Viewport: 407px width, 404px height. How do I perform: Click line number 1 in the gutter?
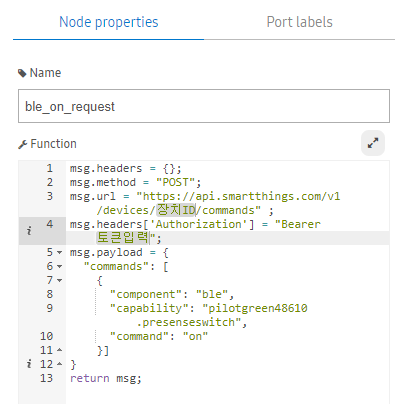point(50,168)
